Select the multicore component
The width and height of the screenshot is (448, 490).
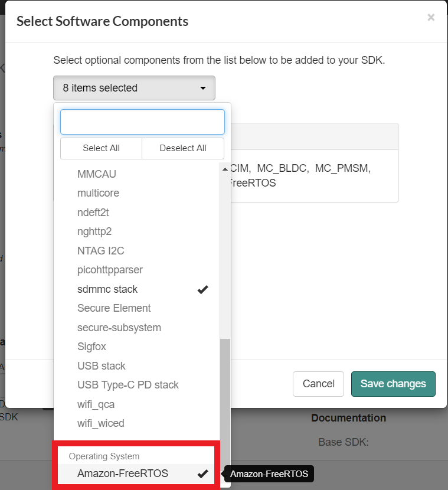(x=98, y=193)
